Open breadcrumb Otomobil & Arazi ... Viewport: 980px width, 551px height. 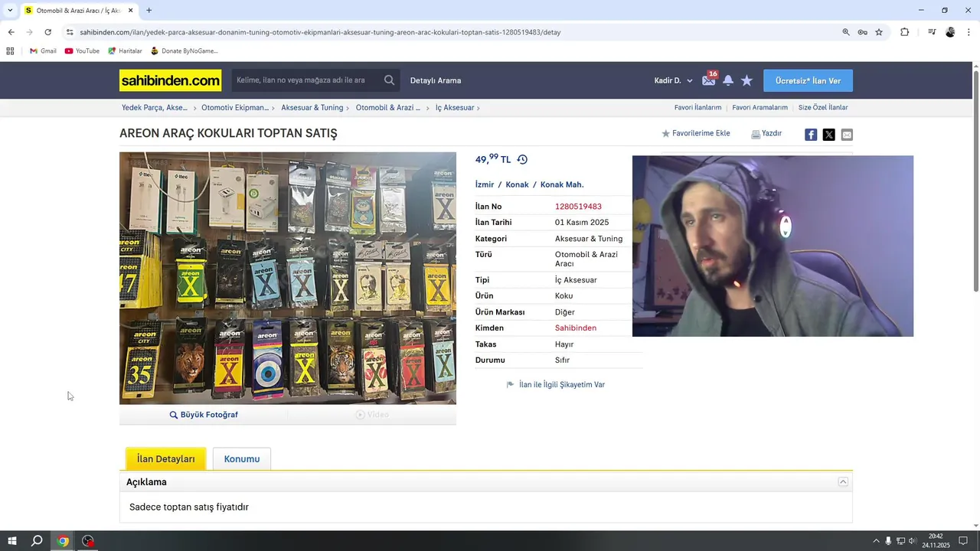click(388, 108)
